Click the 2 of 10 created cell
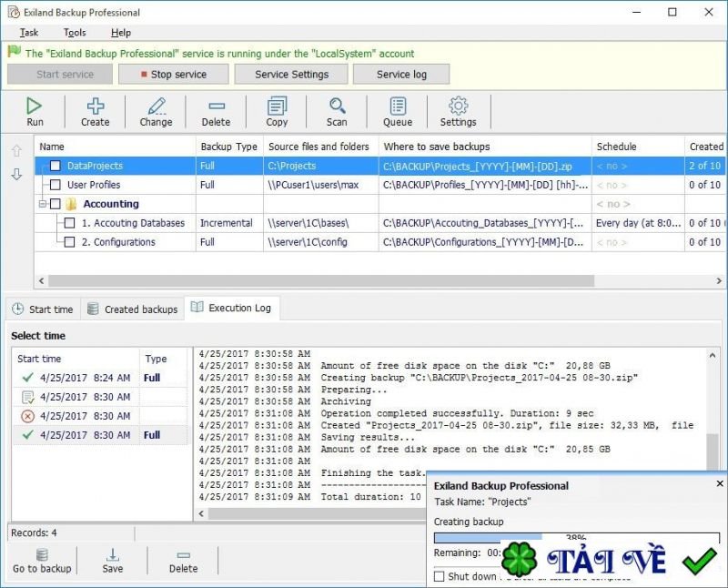This screenshot has height=588, width=728. click(x=704, y=166)
